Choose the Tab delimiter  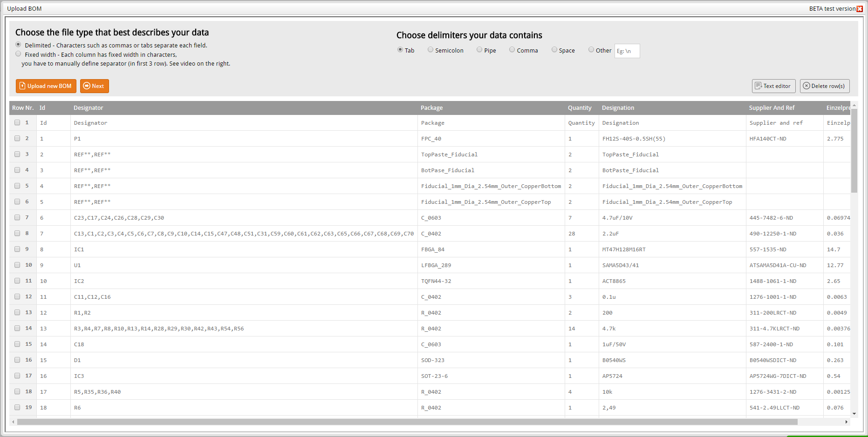point(400,50)
